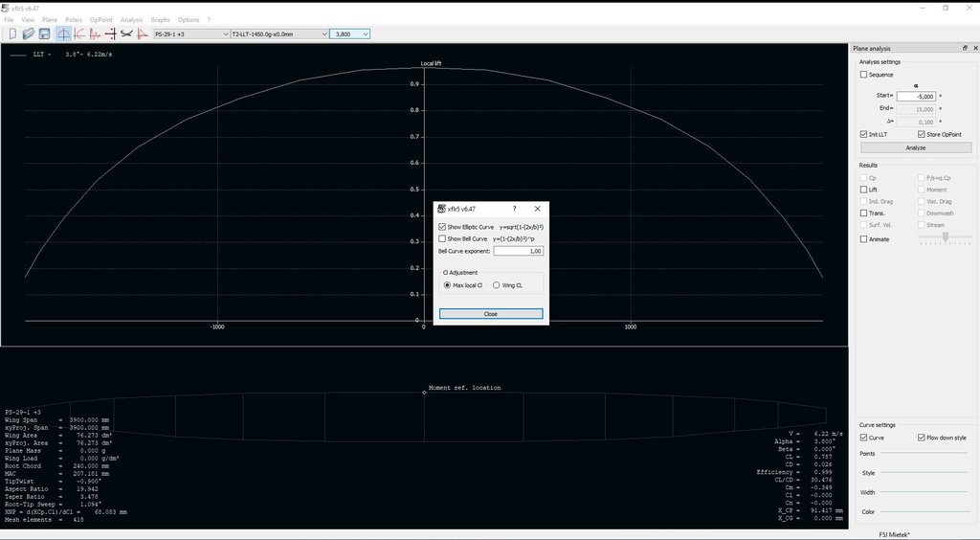The image size is (980, 540).
Task: Open the 3,800 operating point dropdown
Action: point(349,34)
